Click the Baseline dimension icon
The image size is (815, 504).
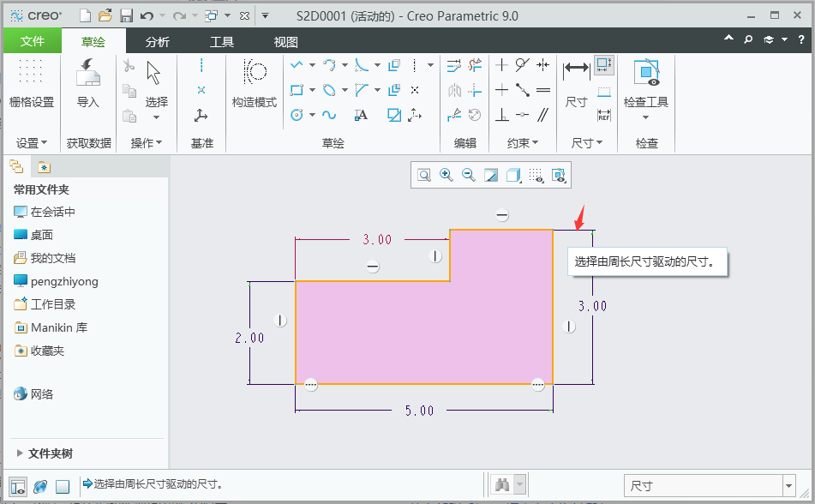coord(604,92)
